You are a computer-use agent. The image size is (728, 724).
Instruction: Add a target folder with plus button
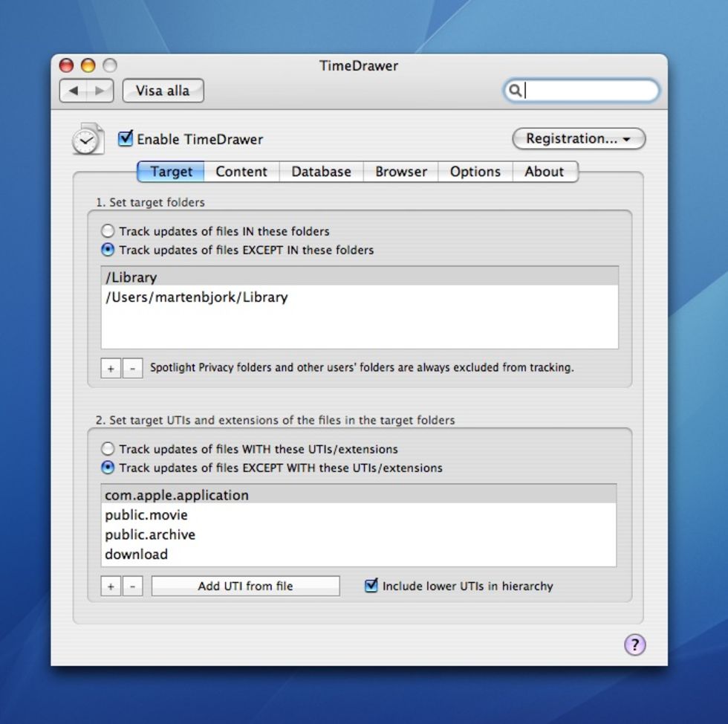(x=111, y=368)
